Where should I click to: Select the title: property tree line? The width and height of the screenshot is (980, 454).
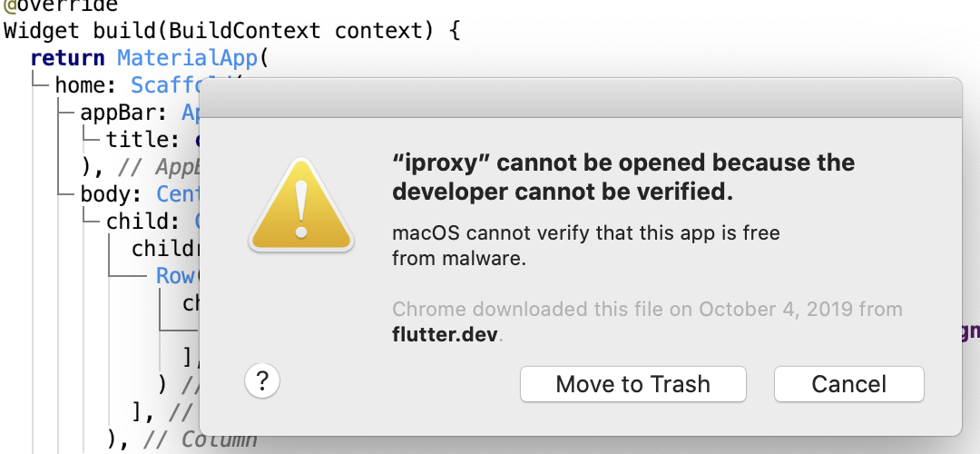[x=143, y=140]
